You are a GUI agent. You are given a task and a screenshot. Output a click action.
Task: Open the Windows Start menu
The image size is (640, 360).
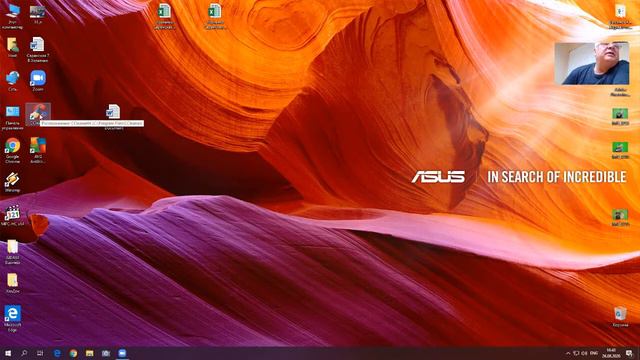[8, 353]
